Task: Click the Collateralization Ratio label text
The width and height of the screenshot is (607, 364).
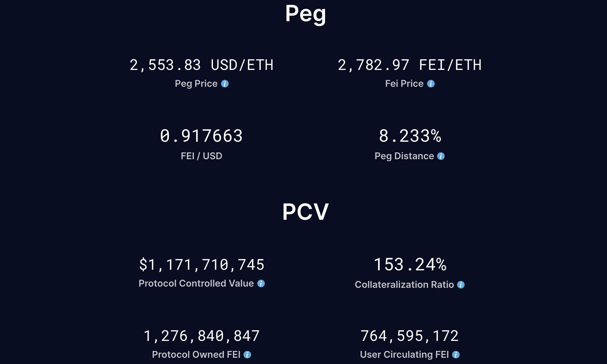Action: click(404, 285)
